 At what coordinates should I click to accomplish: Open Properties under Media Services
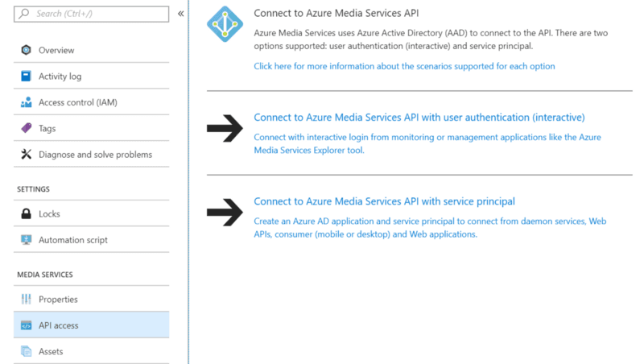(91, 299)
